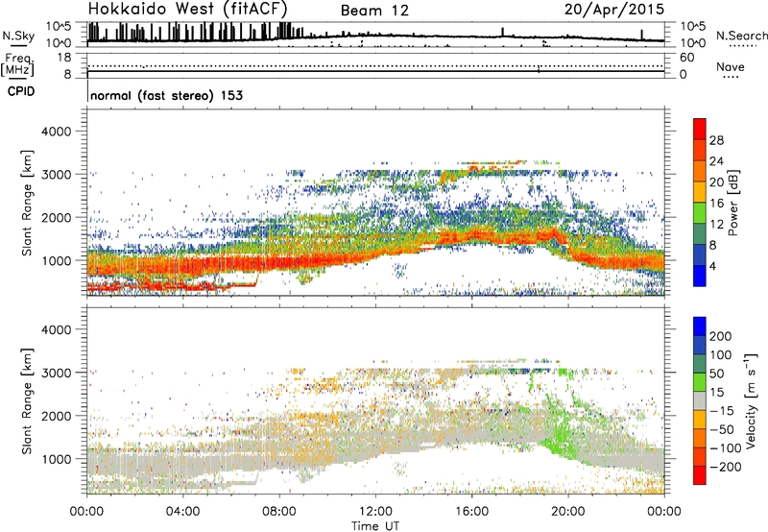This screenshot has width=768, height=532.
Task: Click the '12:00' time tick label
Action: pos(375,512)
